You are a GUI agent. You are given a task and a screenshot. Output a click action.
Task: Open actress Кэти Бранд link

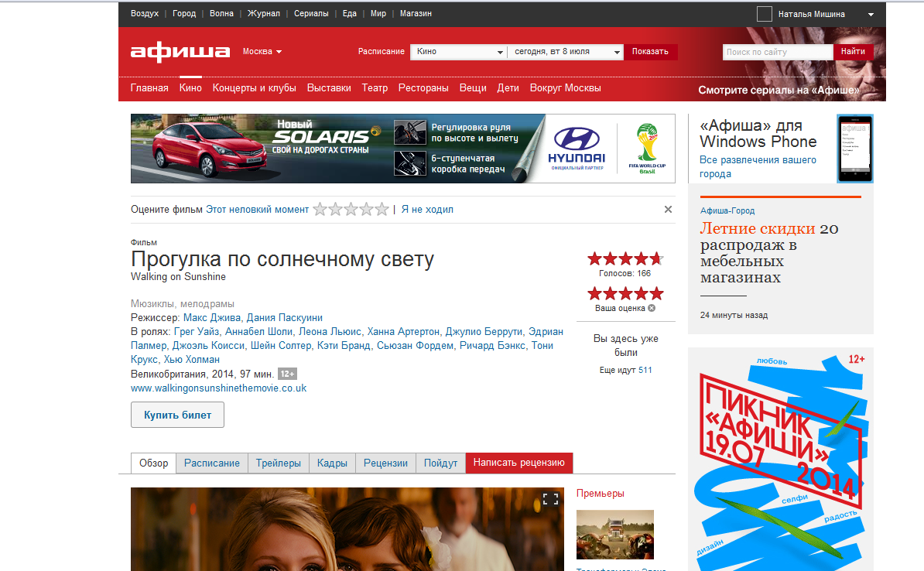click(344, 345)
